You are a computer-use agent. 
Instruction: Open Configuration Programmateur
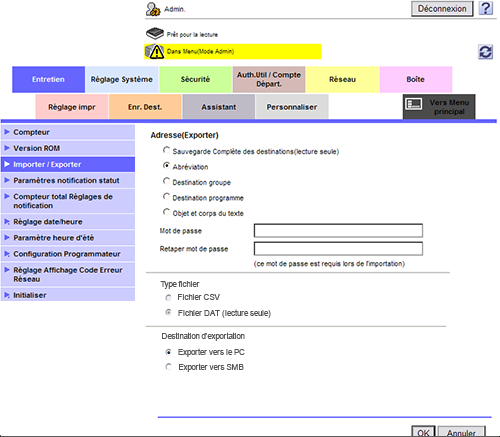(x=68, y=254)
